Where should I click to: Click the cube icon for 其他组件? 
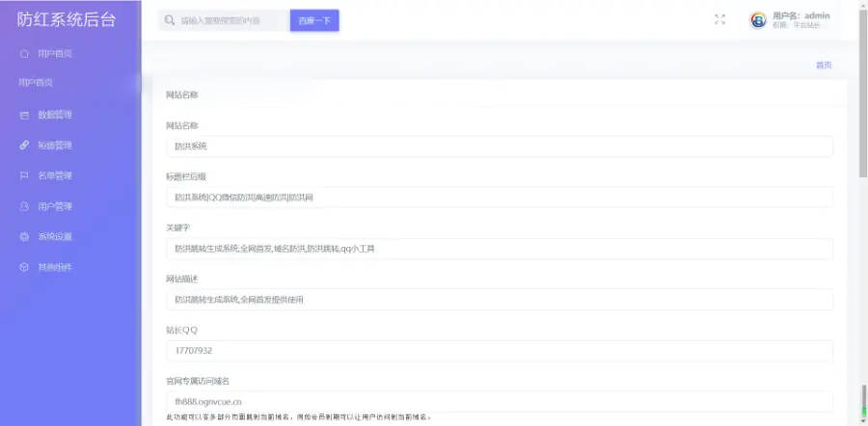24,267
